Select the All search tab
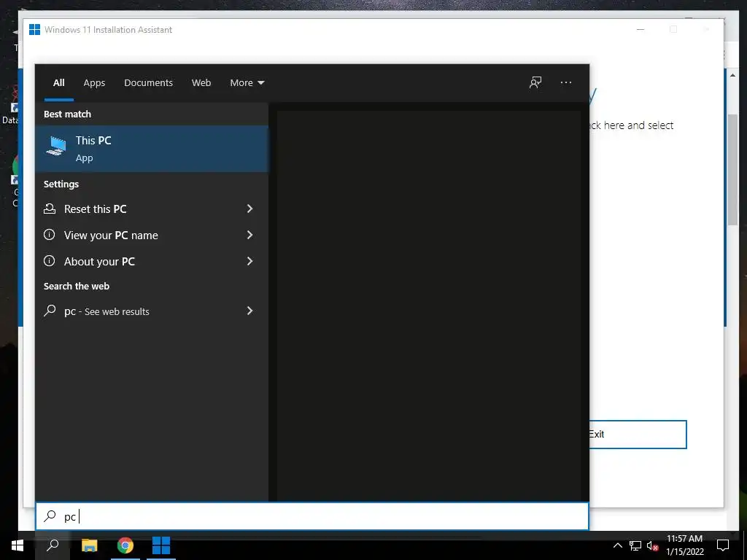 (x=59, y=83)
